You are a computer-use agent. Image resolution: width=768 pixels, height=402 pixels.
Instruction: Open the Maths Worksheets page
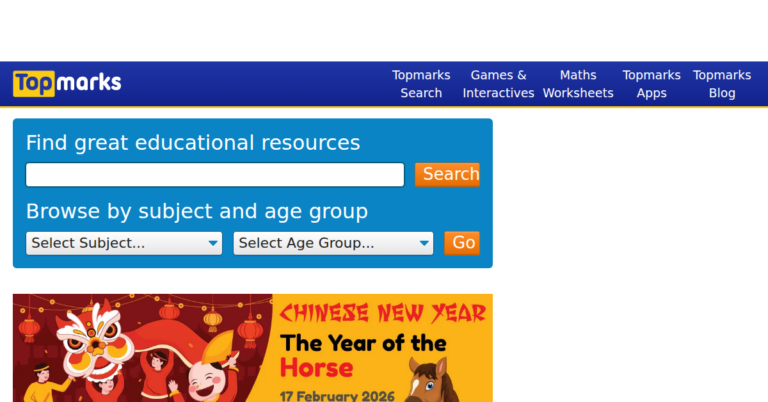point(578,84)
